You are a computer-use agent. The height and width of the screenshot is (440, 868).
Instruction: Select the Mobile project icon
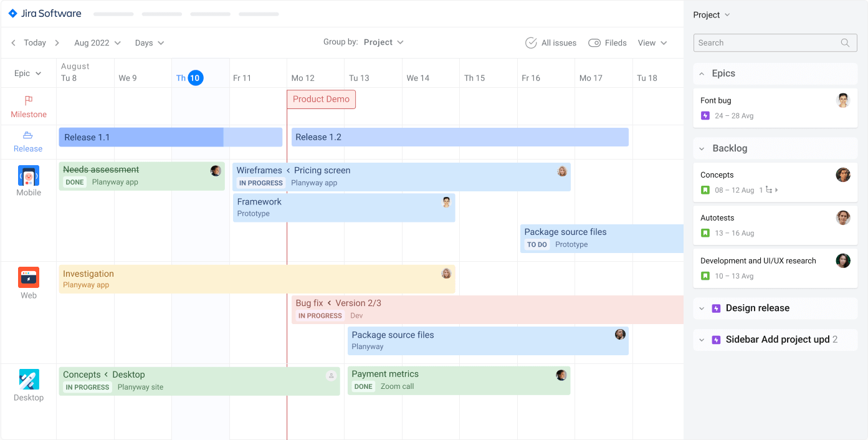29,176
